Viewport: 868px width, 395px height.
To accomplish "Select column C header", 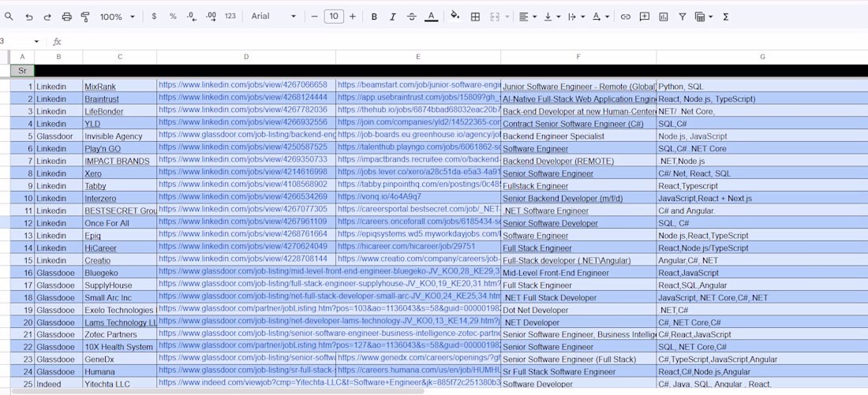I will (120, 57).
